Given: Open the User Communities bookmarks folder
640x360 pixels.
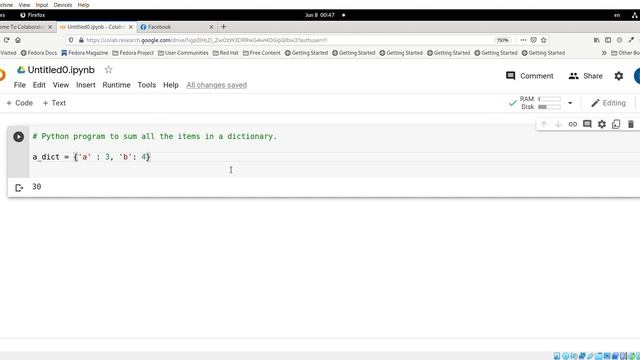Looking at the screenshot, I should [x=183, y=53].
